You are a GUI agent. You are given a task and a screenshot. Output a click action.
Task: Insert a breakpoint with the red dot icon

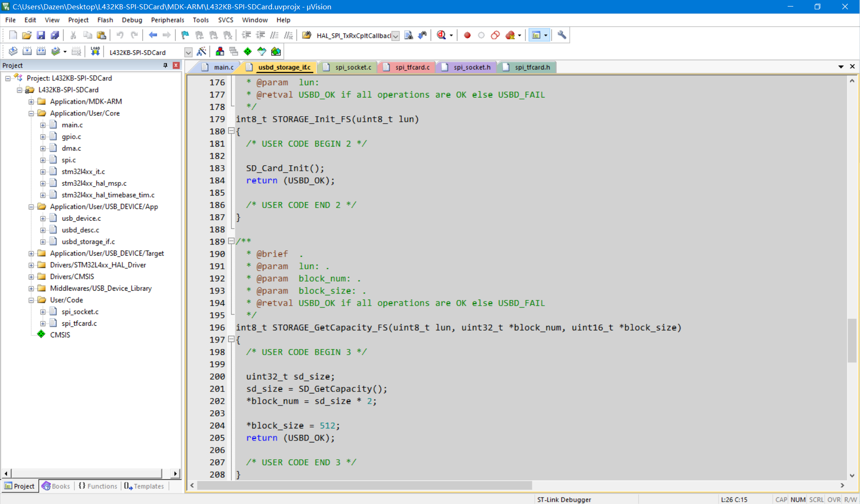coord(467,35)
